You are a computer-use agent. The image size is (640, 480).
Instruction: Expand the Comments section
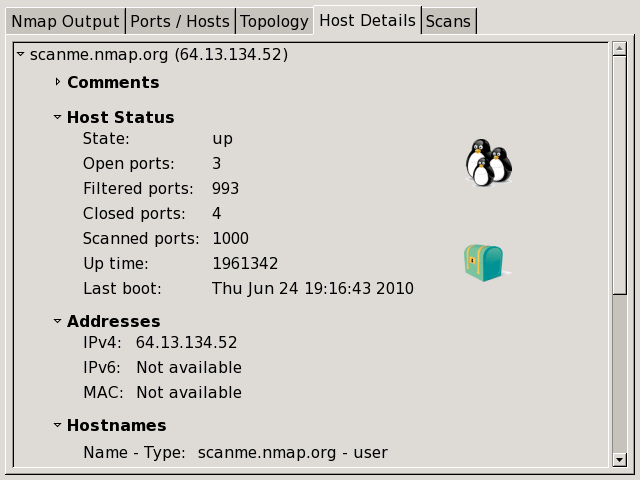click(x=58, y=82)
